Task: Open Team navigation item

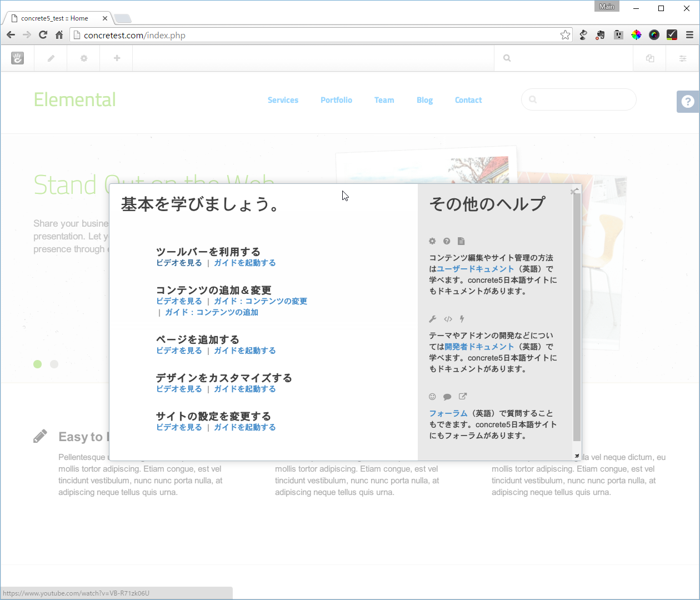Action: coord(384,100)
